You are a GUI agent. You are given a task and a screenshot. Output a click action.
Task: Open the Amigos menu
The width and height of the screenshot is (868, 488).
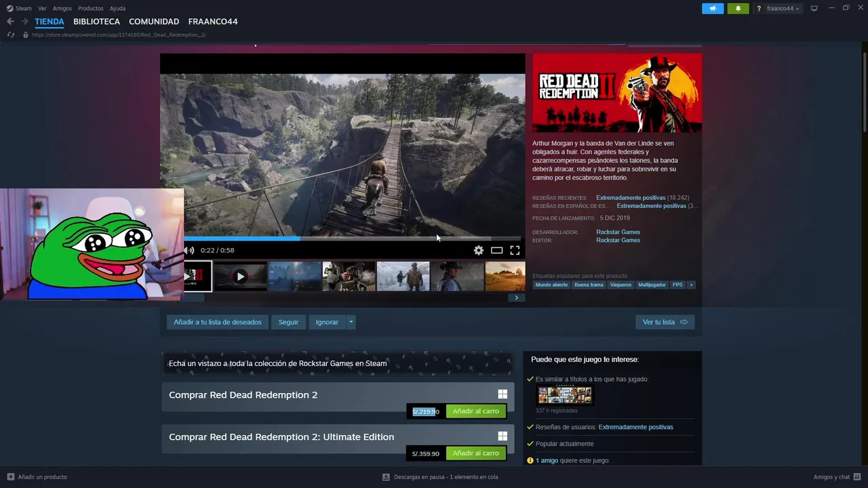(x=62, y=8)
